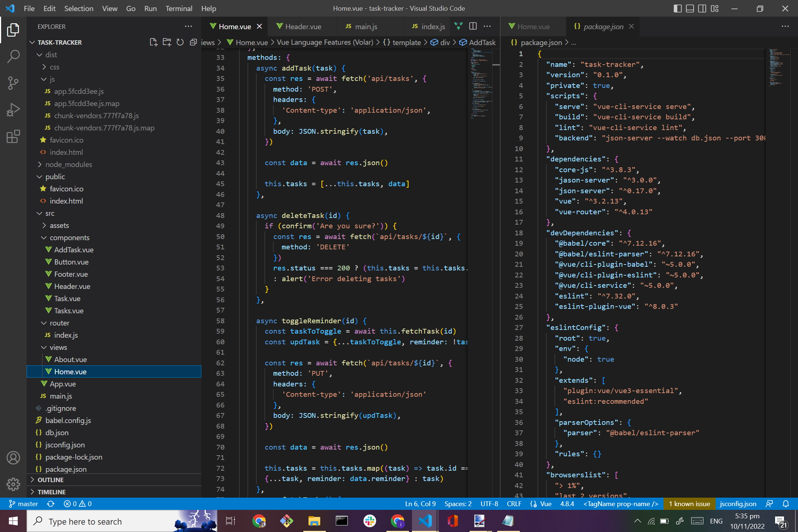Image resolution: width=798 pixels, height=532 pixels.
Task: Open Source Control view
Action: (13, 83)
